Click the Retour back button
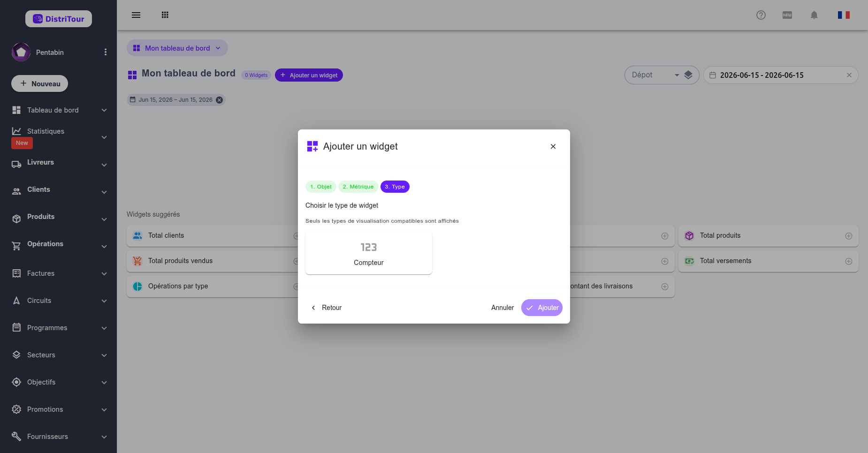The image size is (868, 453). point(326,308)
